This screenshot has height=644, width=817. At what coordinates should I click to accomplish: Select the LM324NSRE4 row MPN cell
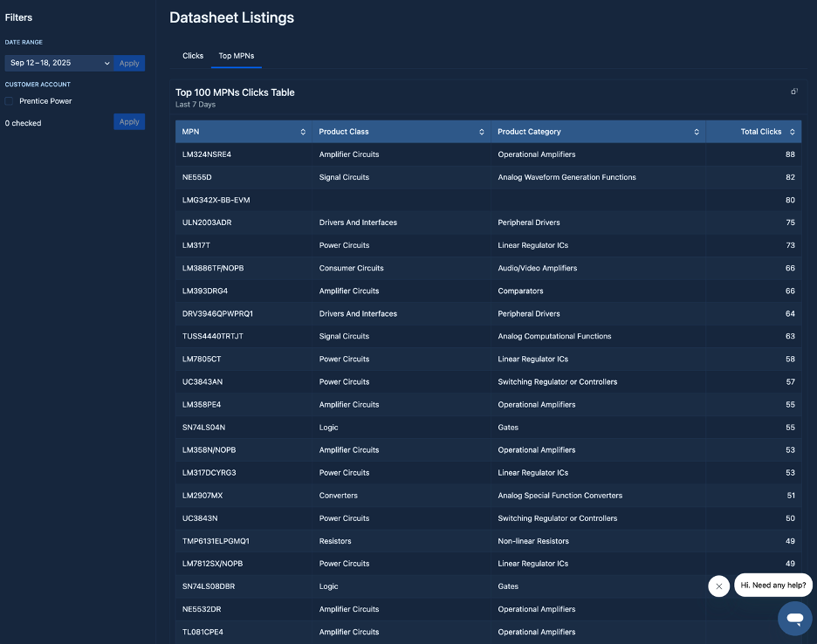tap(207, 154)
